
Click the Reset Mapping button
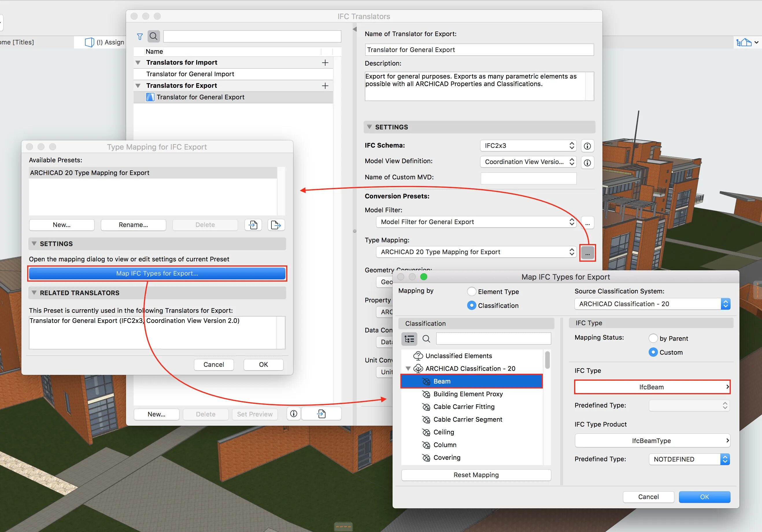tap(476, 475)
